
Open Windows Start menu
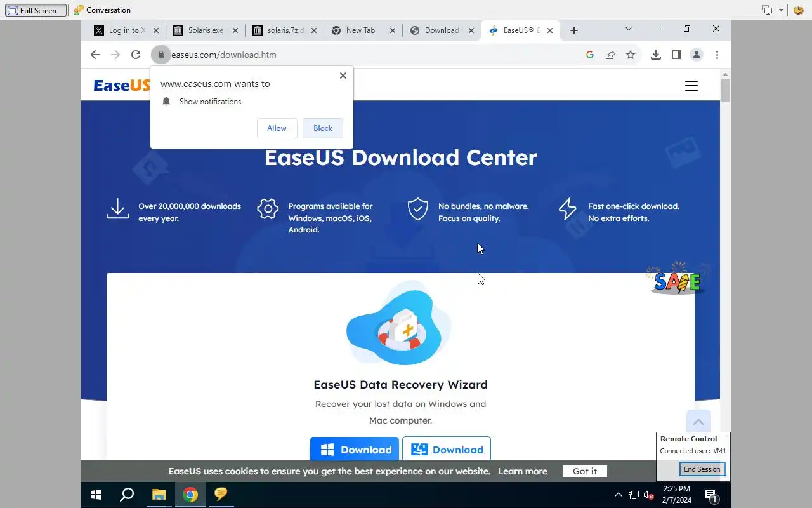coord(96,495)
